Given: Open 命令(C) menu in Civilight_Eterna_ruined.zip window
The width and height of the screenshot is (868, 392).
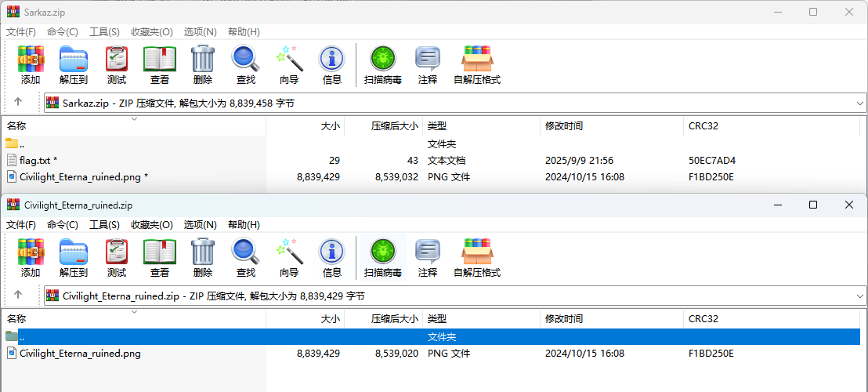Looking at the screenshot, I should pos(63,225).
